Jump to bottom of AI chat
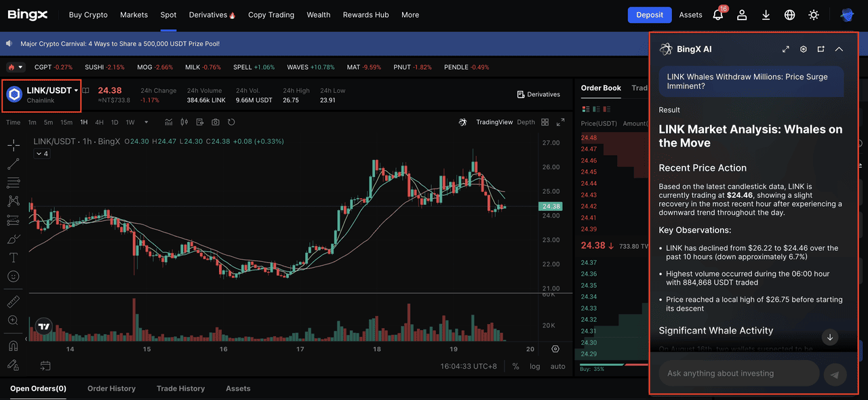Viewport: 868px width, 400px height. (x=829, y=337)
